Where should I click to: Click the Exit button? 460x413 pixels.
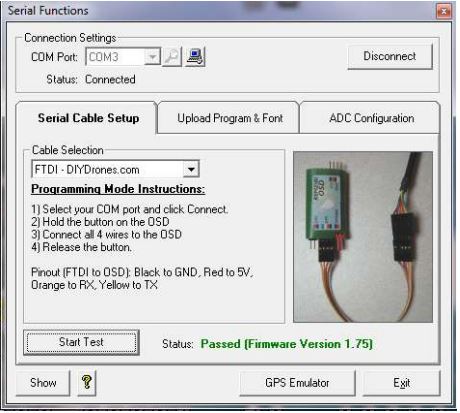click(x=401, y=383)
